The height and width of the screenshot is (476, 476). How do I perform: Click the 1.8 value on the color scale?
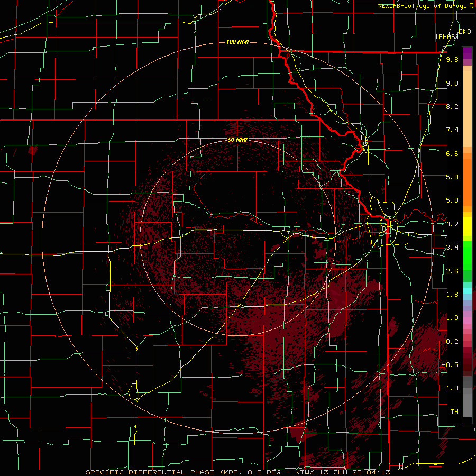[452, 295]
